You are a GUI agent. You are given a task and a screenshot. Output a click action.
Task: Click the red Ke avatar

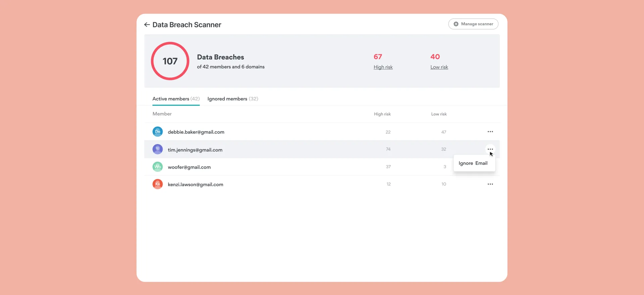point(158,184)
